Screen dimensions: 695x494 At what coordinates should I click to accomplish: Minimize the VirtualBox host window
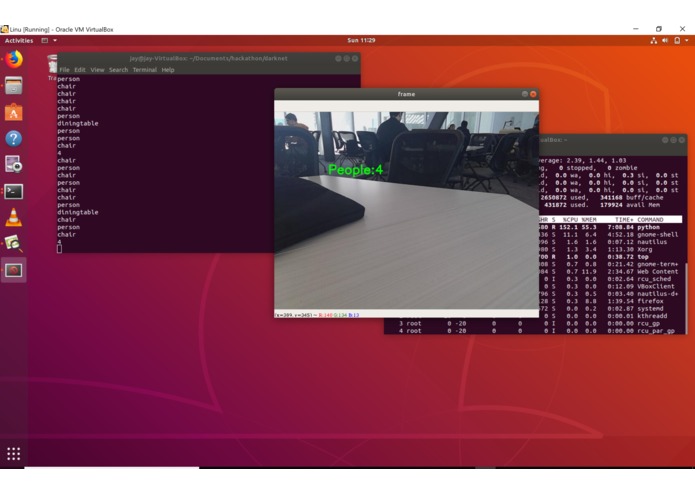636,29
